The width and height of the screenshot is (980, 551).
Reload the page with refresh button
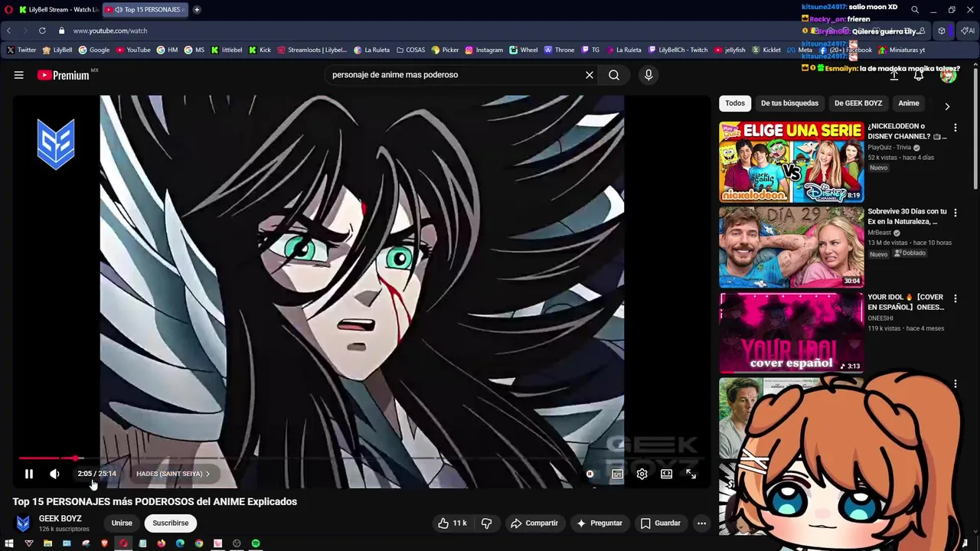[42, 31]
